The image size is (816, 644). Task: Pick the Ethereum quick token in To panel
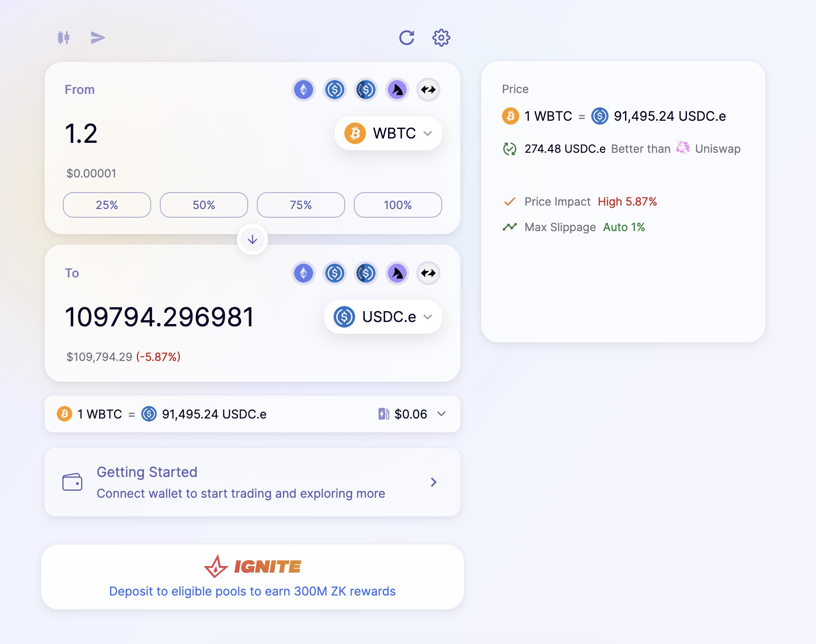(304, 274)
